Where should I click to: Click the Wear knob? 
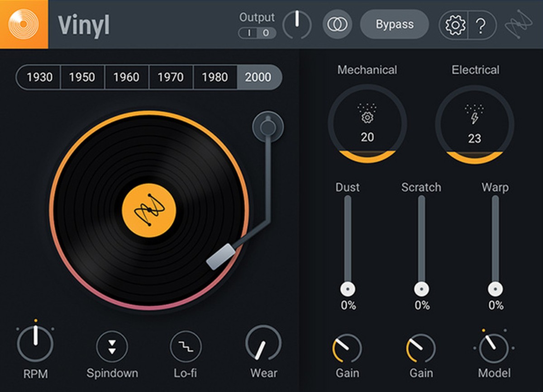[263, 345]
